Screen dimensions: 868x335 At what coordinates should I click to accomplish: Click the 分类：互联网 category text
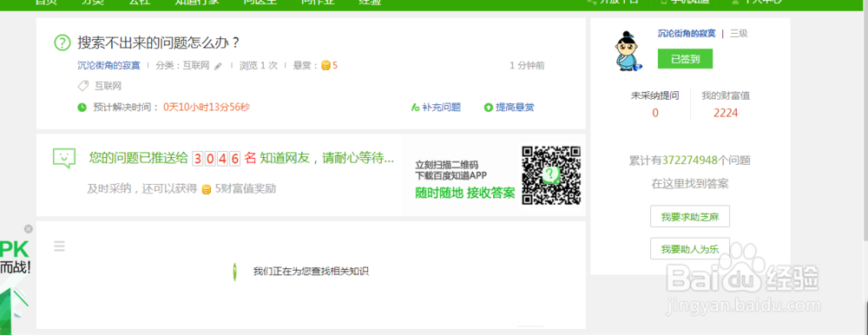coord(182,66)
